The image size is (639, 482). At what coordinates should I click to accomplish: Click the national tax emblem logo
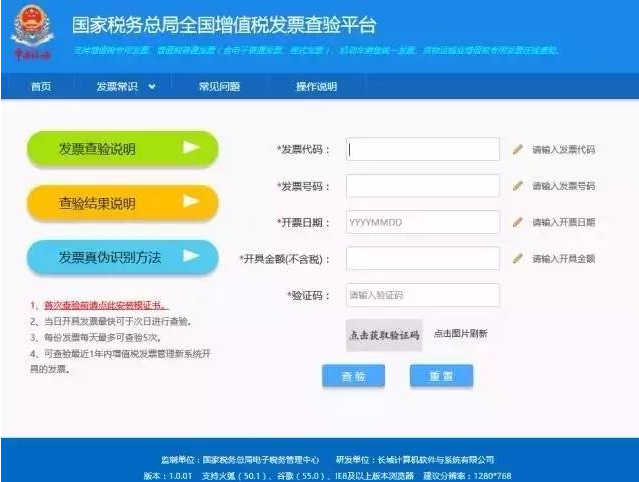pos(32,32)
